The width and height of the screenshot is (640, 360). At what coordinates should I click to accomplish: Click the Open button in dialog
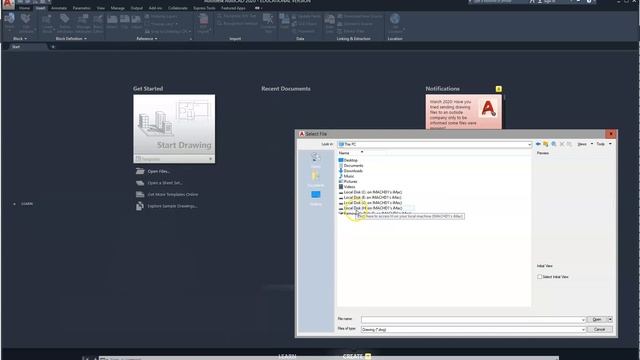[597, 319]
